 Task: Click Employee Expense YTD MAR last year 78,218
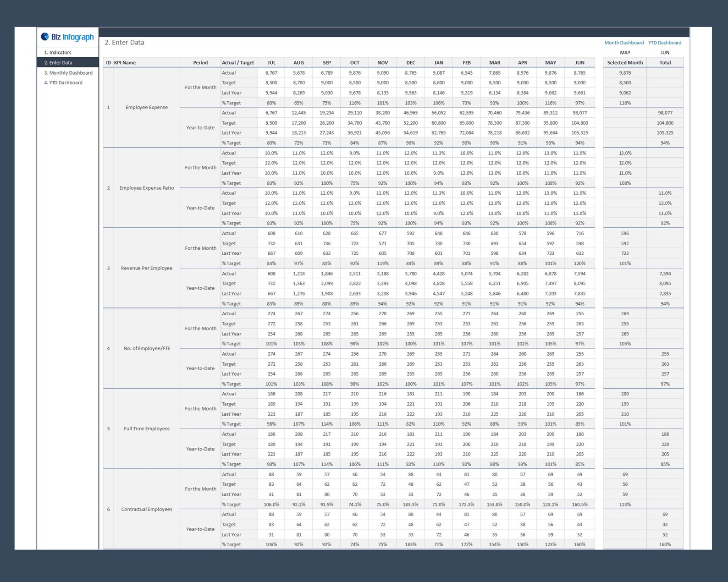(x=494, y=133)
